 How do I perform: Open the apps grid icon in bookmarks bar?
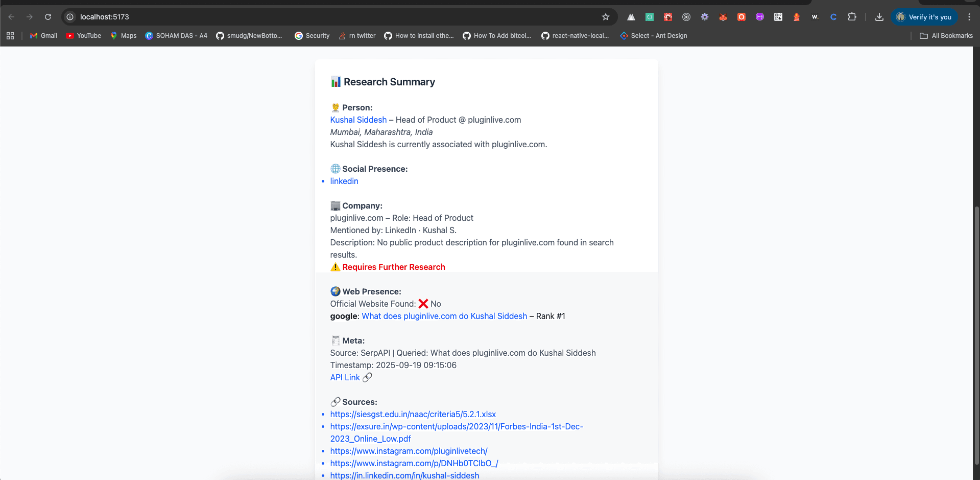pyautogui.click(x=10, y=36)
